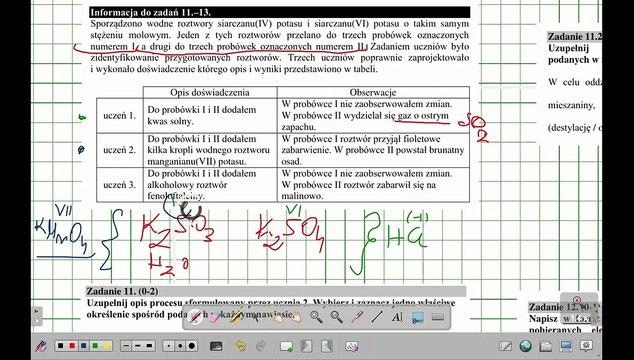Click the 'uczeń 1.' table cell
Screen dimensions: 634x360
(x=120, y=116)
